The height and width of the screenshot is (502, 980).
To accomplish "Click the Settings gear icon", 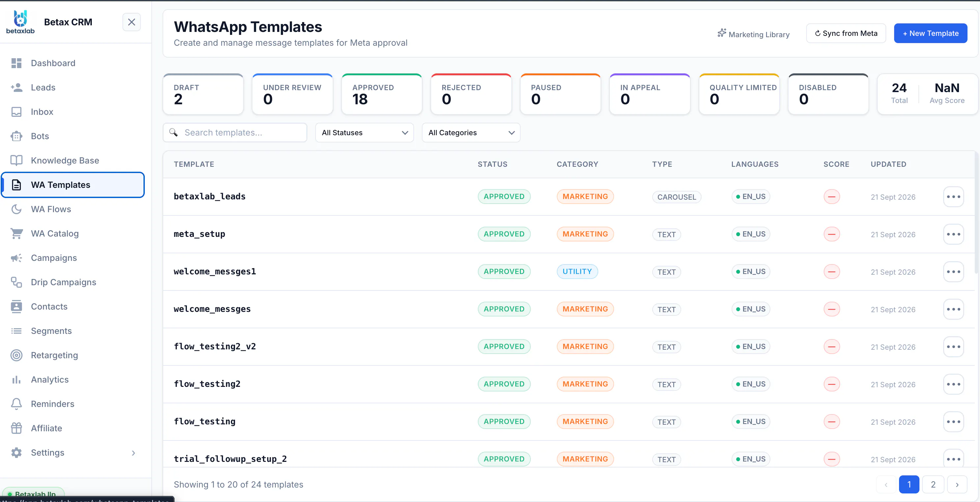I will coord(16,453).
